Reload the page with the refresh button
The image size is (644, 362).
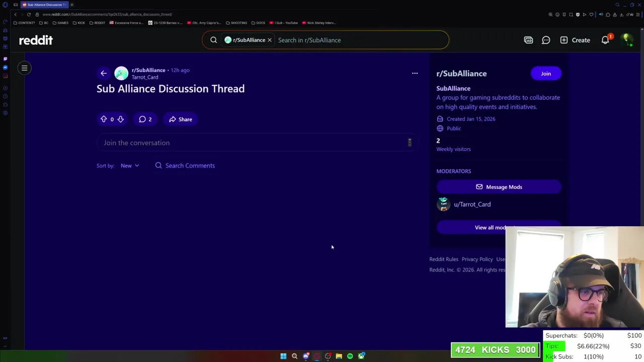pos(29,15)
